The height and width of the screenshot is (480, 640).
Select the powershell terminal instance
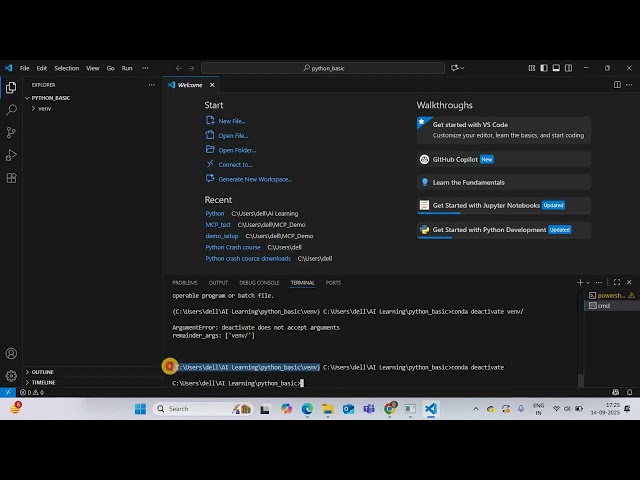coord(611,295)
